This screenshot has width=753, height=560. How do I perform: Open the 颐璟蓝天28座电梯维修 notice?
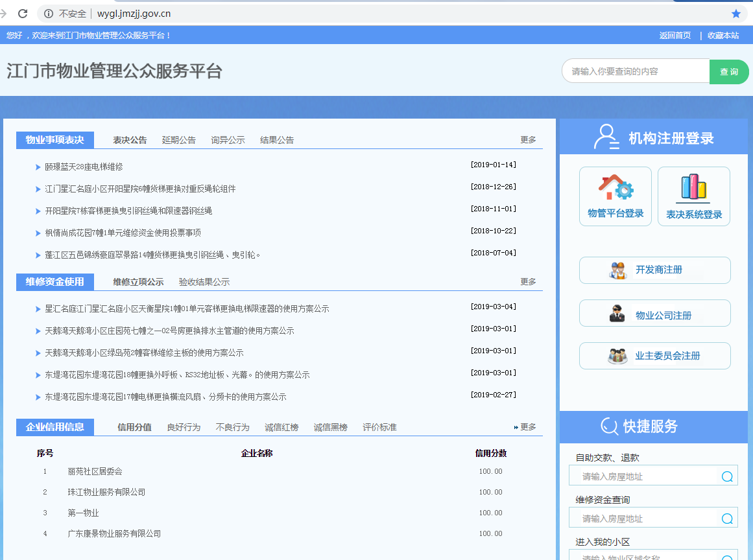point(84,167)
